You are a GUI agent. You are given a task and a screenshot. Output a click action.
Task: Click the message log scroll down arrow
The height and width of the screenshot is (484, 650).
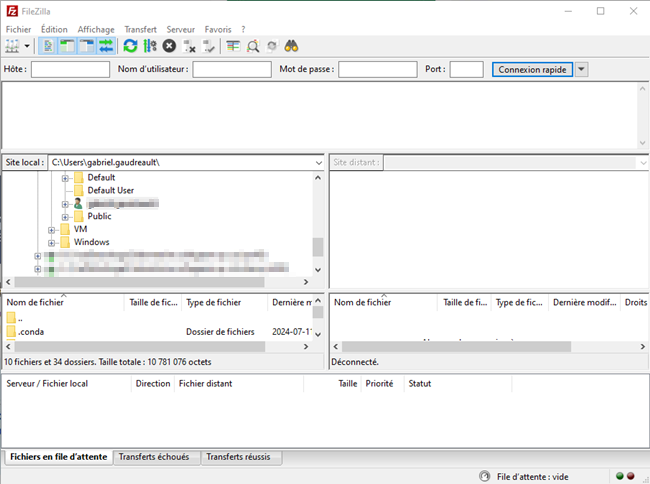(x=643, y=143)
